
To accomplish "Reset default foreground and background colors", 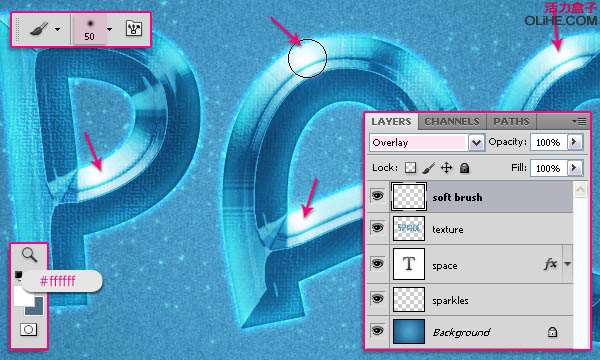I will tap(18, 275).
